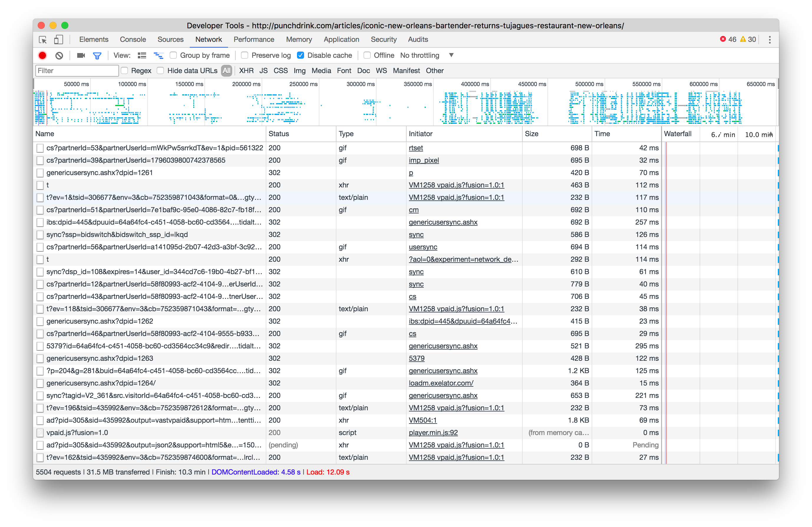Open player.min.js:92 initiator link

click(433, 432)
